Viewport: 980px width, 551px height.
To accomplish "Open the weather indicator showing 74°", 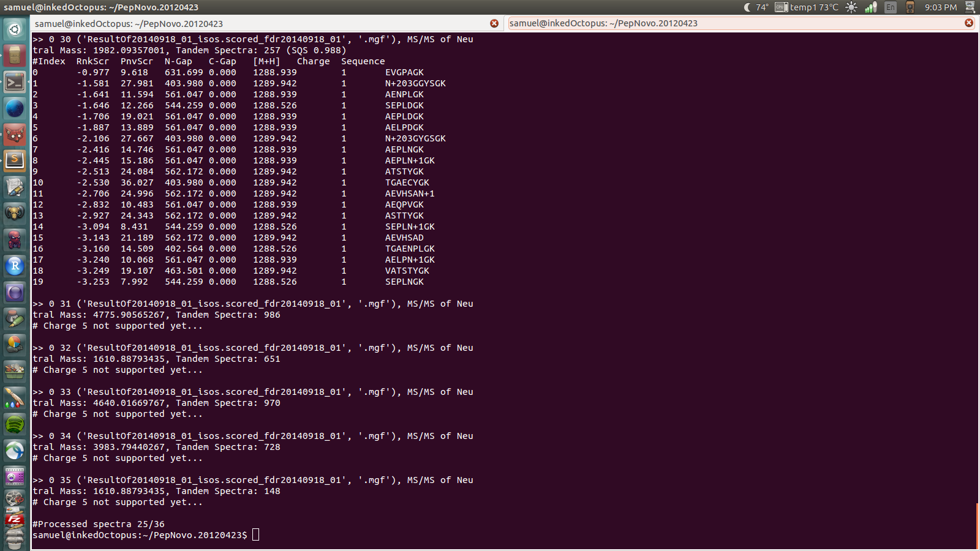I will [x=756, y=7].
